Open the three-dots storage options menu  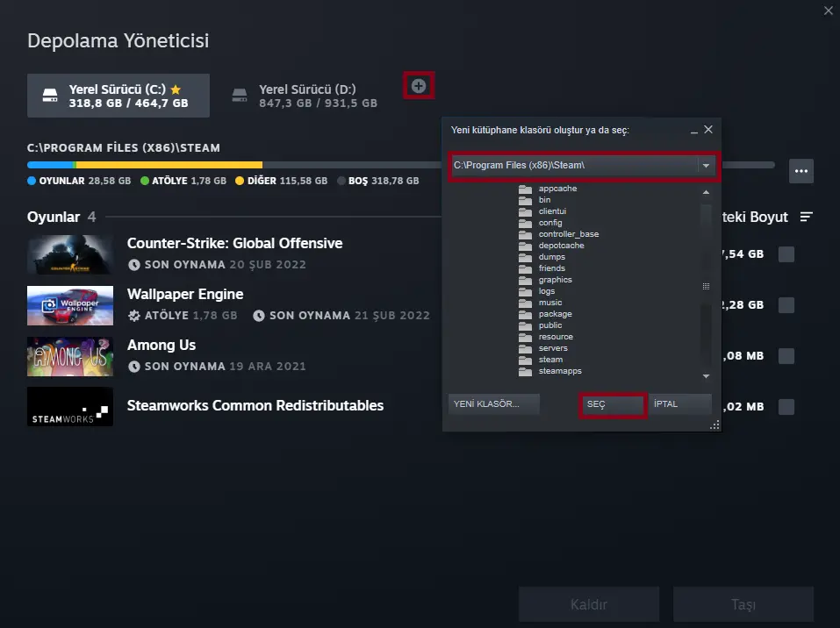coord(801,171)
